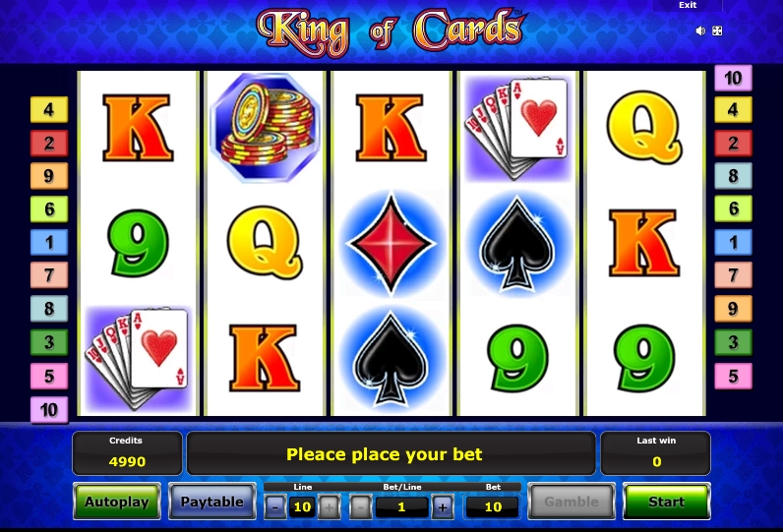This screenshot has width=783, height=532.
Task: Exit the game
Action: coord(688,5)
